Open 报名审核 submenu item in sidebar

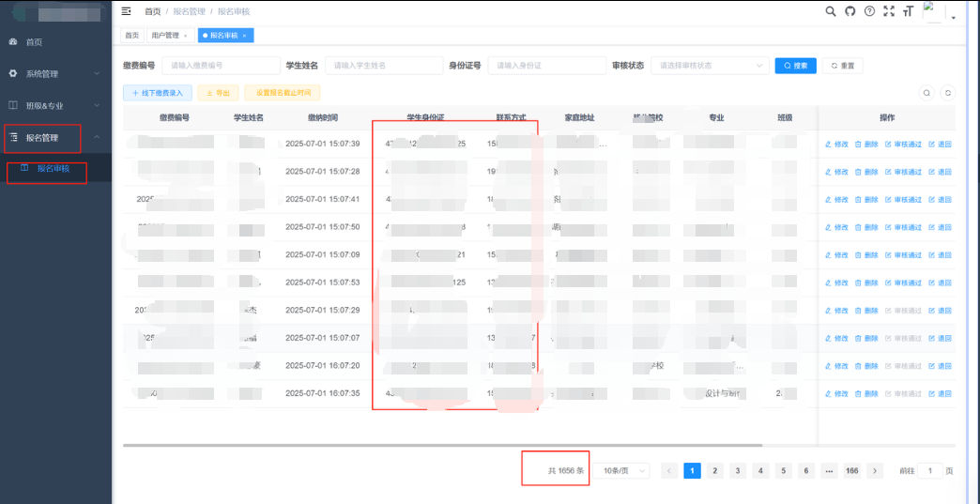click(x=55, y=168)
